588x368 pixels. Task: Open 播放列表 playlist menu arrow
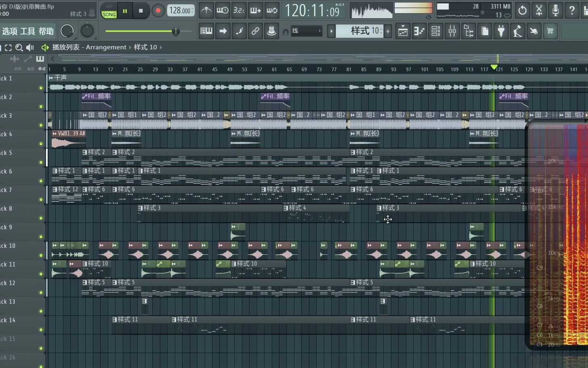pos(45,47)
